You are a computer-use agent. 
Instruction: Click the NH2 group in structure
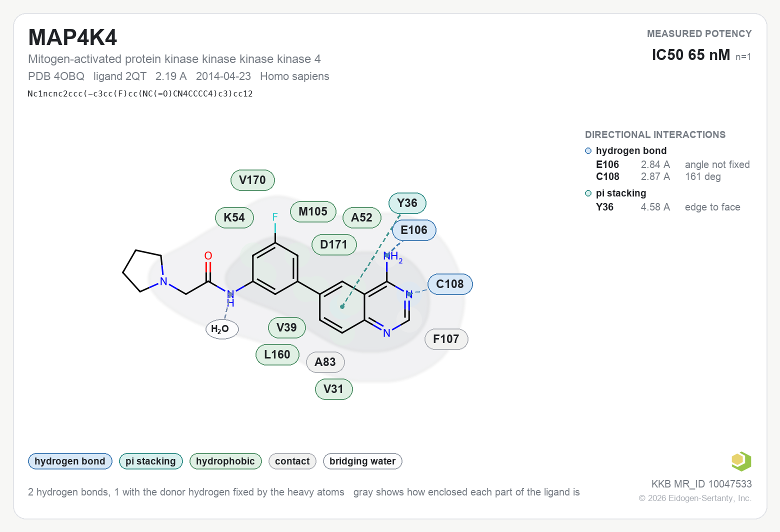[x=392, y=256]
